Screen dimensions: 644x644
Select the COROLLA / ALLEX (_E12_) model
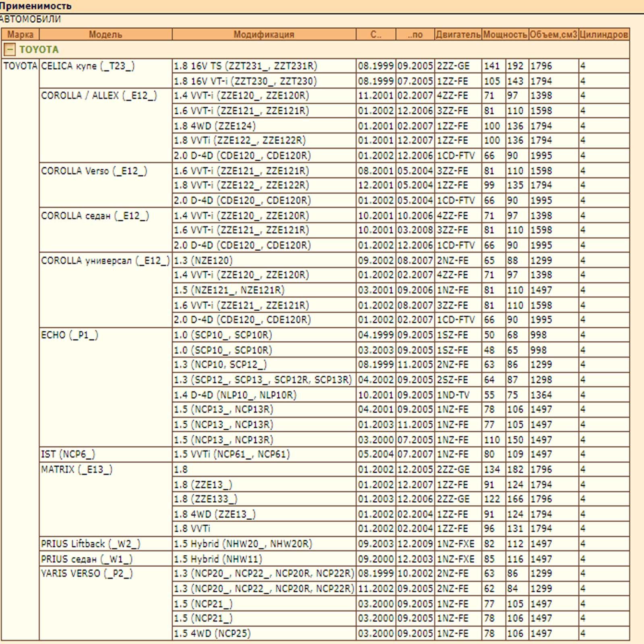tap(99, 96)
